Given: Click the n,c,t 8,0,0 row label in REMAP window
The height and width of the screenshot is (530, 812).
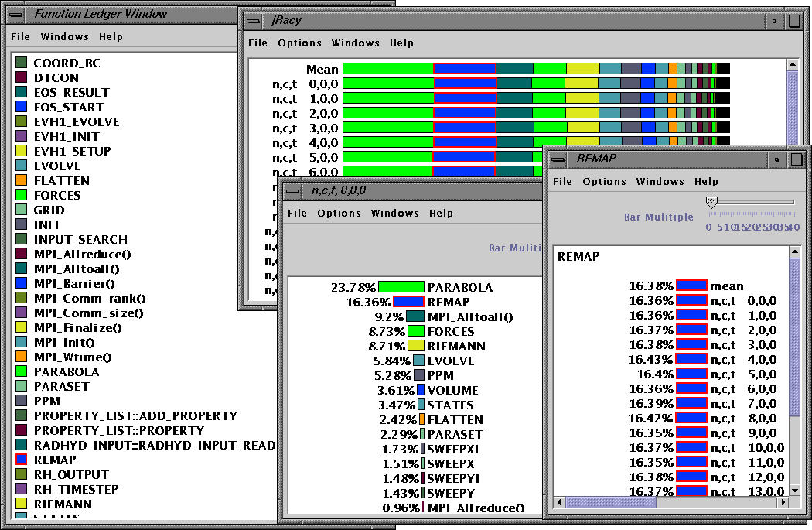Looking at the screenshot, I should [x=743, y=418].
